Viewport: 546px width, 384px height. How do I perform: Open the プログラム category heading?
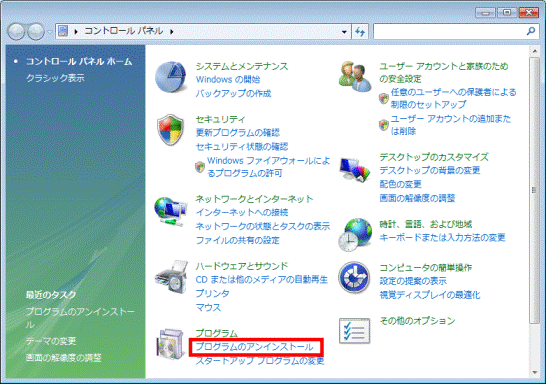pos(216,333)
